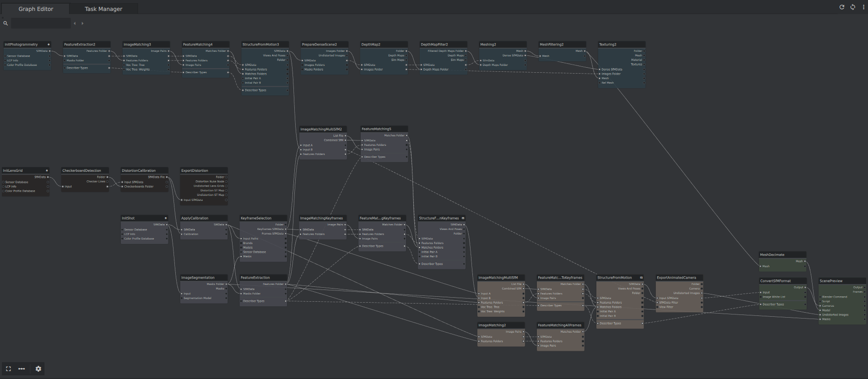Select the Graph Editor tab
Viewport: 868px width, 379px height.
[35, 9]
